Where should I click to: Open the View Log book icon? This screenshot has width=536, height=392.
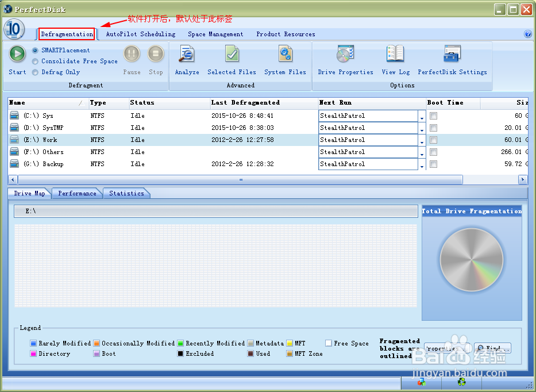395,54
